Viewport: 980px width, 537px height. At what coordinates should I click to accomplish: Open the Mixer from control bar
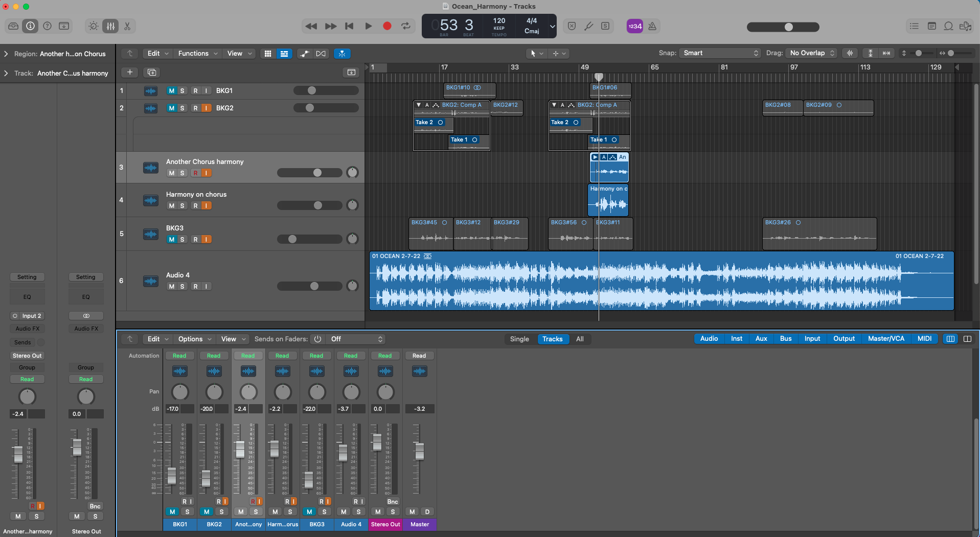point(110,26)
